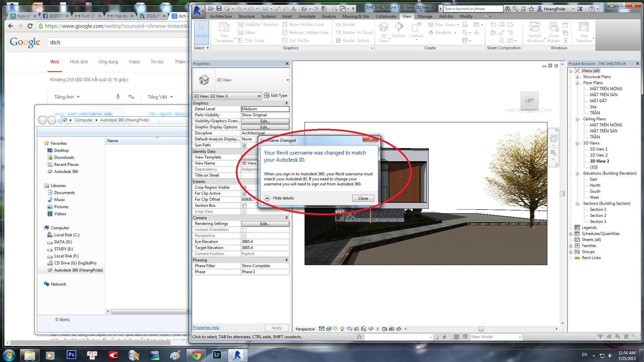The image size is (644, 362).
Task: Toggle the Perspective checkbox in Properties
Action: click(x=244, y=236)
